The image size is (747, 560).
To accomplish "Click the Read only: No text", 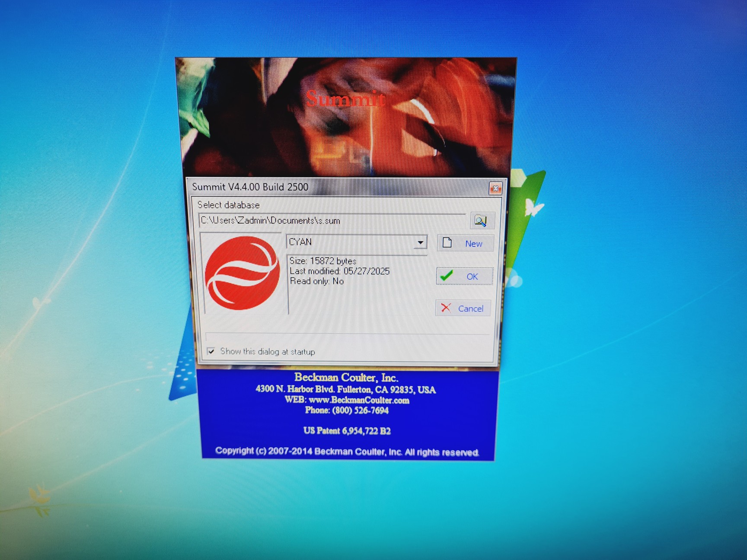I will [317, 281].
